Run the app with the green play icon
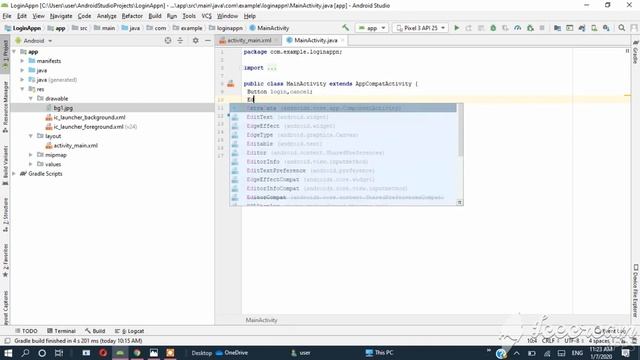Image resolution: width=640 pixels, height=360 pixels. (x=457, y=28)
